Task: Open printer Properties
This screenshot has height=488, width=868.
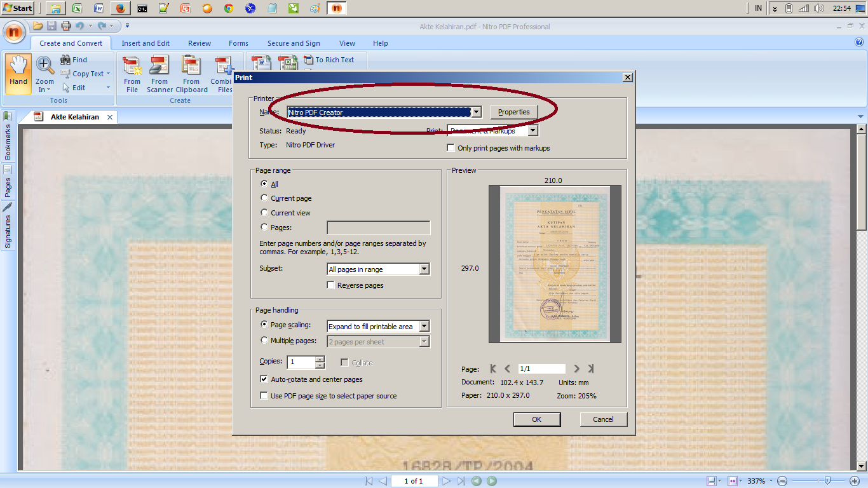Action: click(x=514, y=112)
